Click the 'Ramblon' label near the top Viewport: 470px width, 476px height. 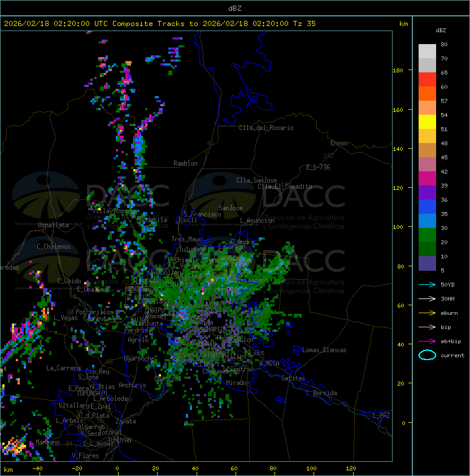point(185,163)
